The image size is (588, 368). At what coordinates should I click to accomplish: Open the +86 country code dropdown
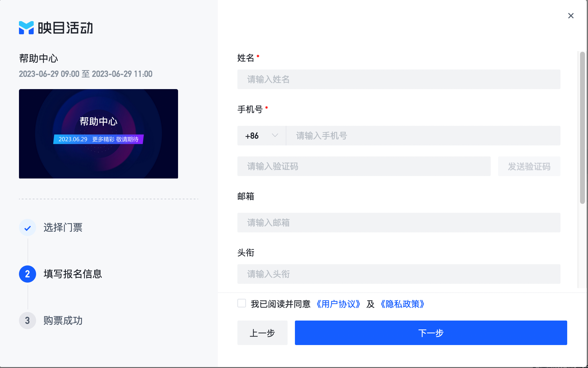point(262,136)
